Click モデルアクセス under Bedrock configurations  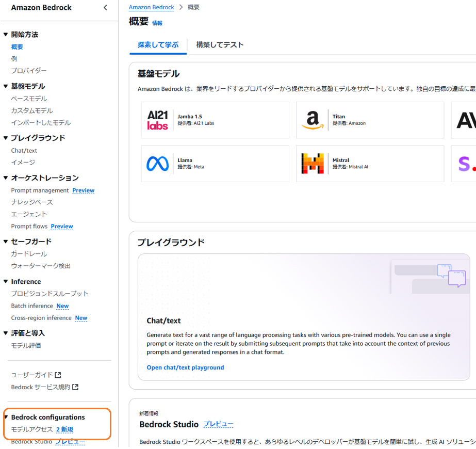click(x=31, y=429)
